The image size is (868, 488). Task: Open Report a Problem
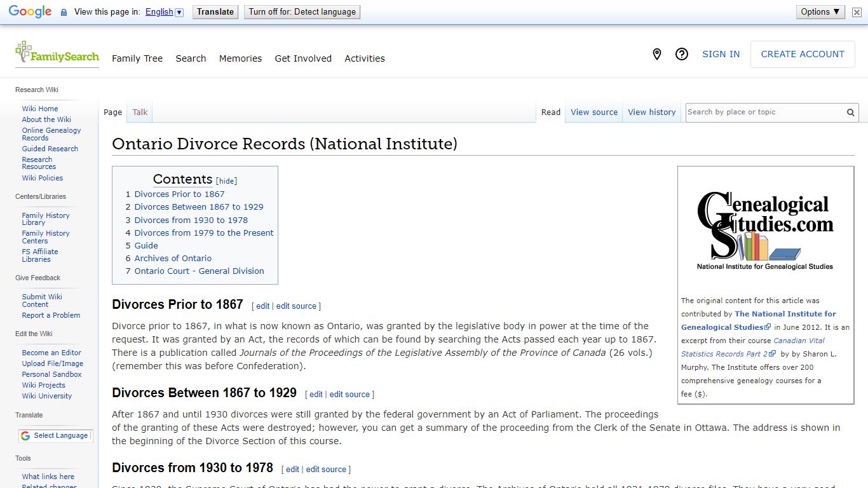point(51,315)
